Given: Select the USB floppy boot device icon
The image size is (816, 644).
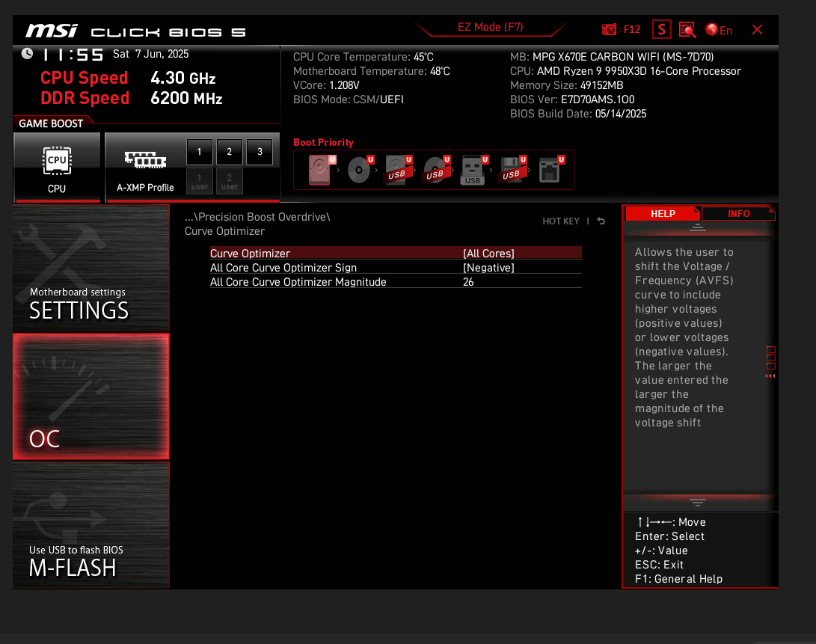Looking at the screenshot, I should click(x=513, y=170).
